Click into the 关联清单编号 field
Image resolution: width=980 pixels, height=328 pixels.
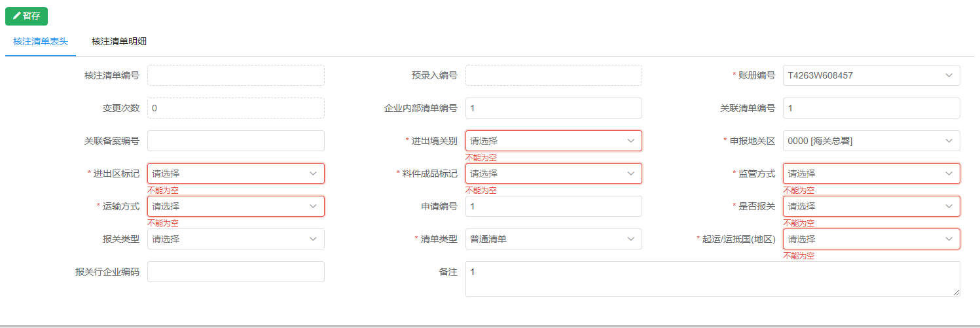pyautogui.click(x=871, y=108)
